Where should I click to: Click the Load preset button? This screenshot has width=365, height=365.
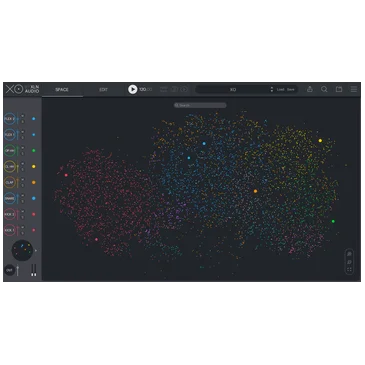281,89
